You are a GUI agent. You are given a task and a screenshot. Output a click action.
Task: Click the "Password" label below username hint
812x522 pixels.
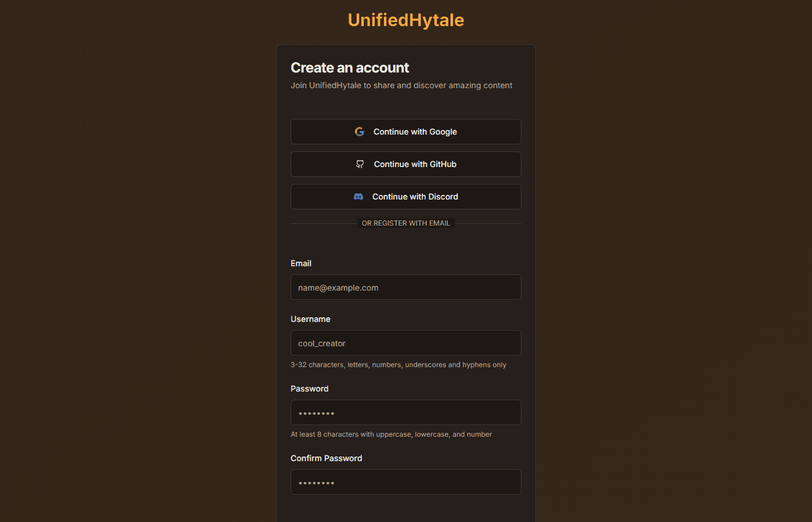[310, 389]
